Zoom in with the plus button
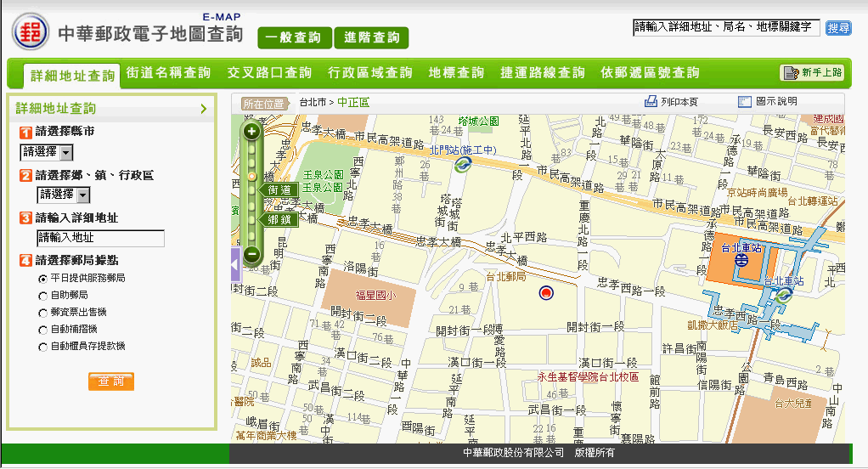 point(252,131)
